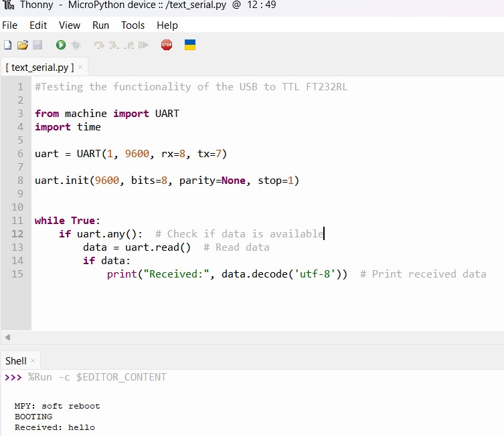Open the View menu
Screen dimensions: 504x436
coord(70,25)
